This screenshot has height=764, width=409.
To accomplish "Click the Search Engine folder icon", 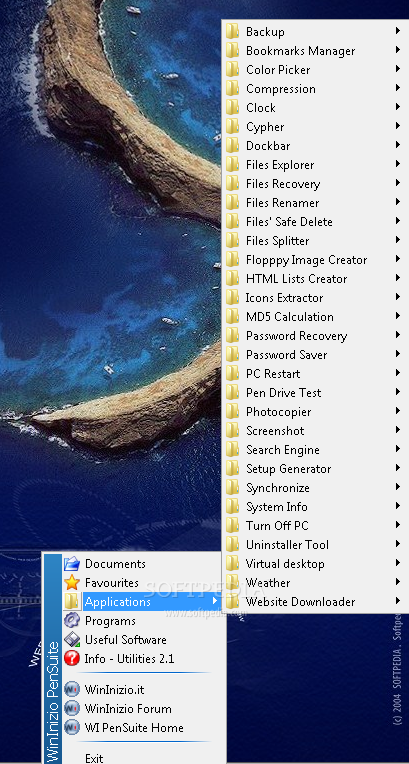I will tap(233, 450).
